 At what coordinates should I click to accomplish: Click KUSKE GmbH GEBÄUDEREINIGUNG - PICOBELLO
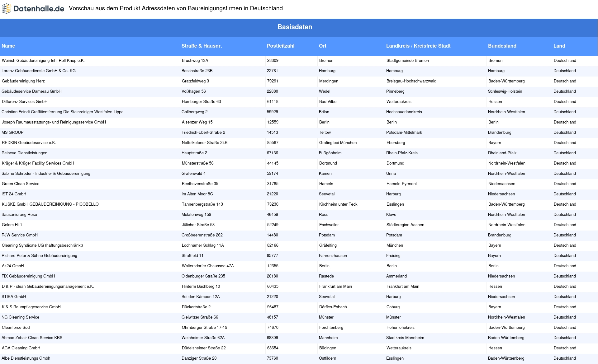[x=50, y=204]
